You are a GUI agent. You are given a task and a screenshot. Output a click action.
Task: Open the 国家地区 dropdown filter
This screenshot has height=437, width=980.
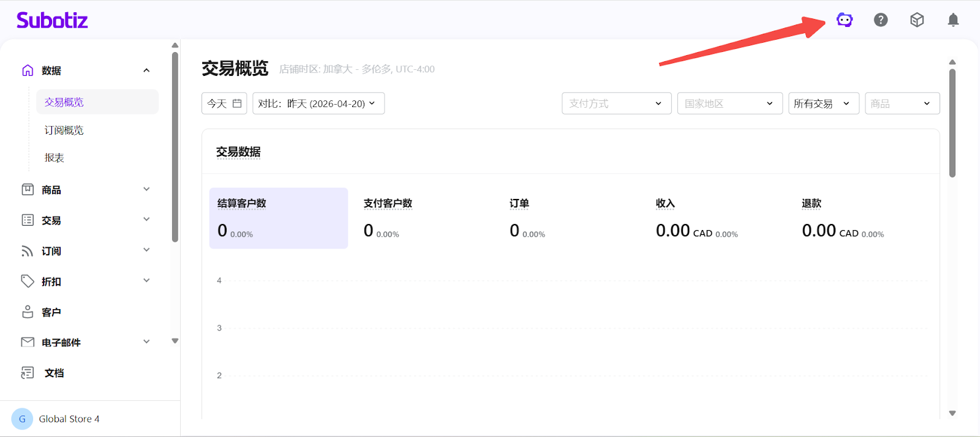pos(729,103)
